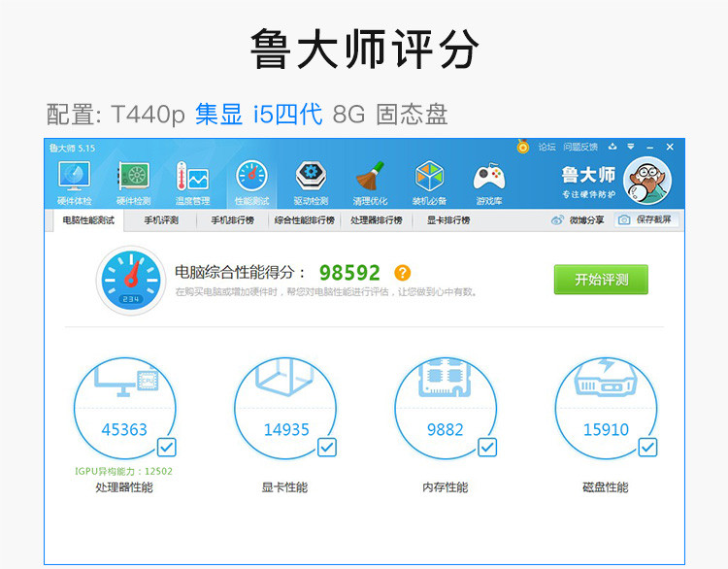This screenshot has width=728, height=569.
Task: Click the 内存性能 label
Action: (446, 487)
